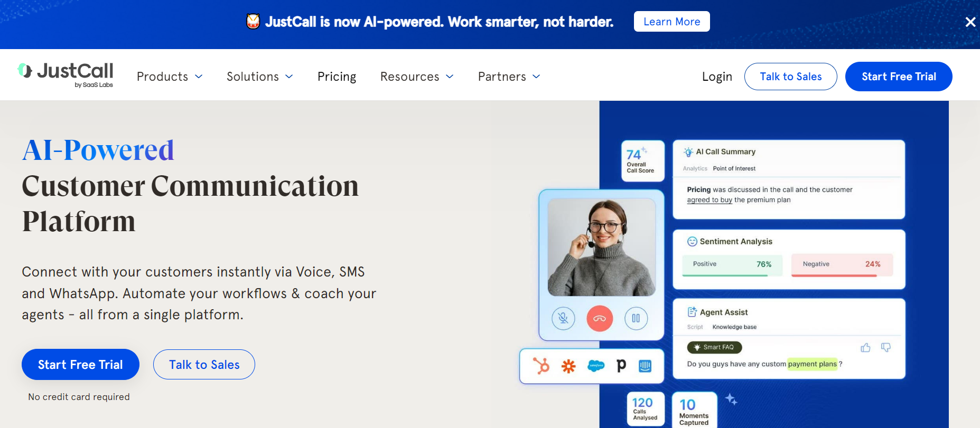Image resolution: width=980 pixels, height=428 pixels.
Task: Click the Salesforce cloud icon
Action: tap(596, 365)
